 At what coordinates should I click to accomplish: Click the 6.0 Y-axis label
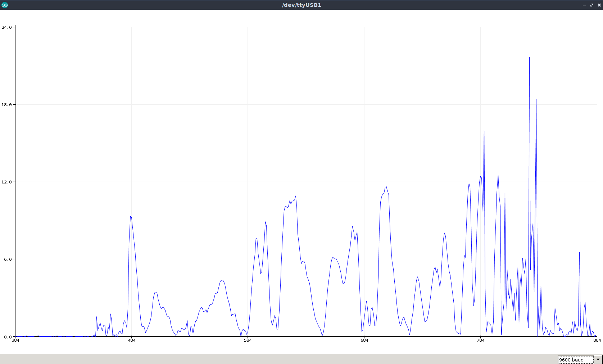(8, 259)
